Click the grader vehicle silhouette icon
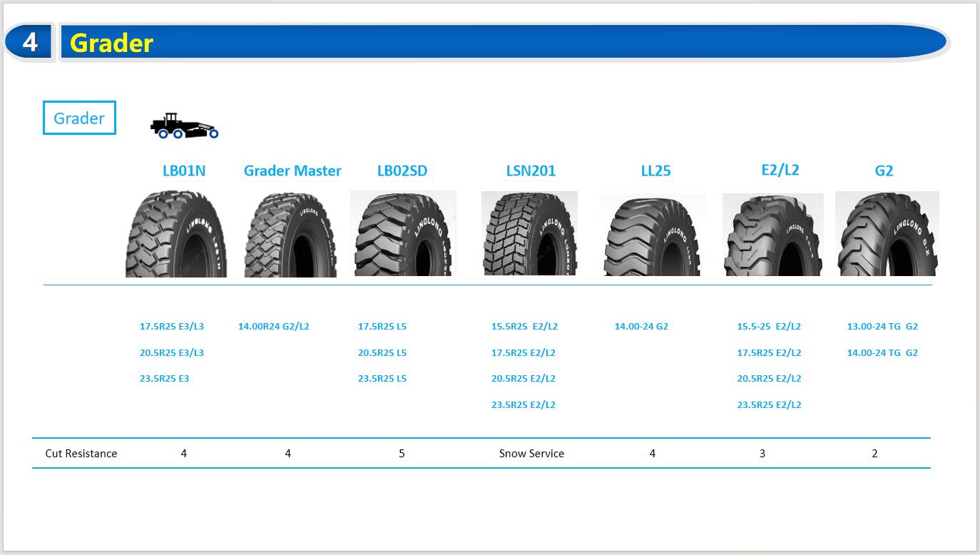Image resolution: width=980 pixels, height=555 pixels. (184, 125)
